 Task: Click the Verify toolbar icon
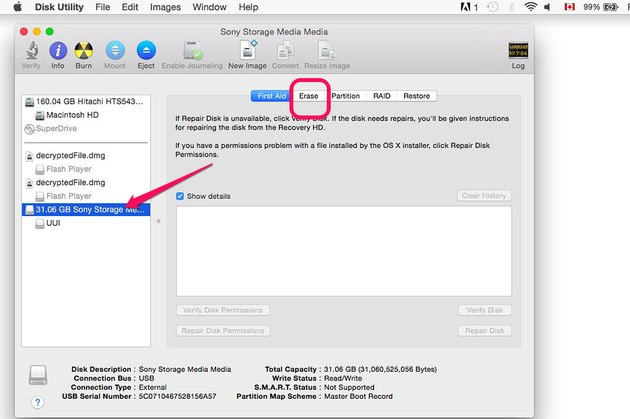pos(31,51)
